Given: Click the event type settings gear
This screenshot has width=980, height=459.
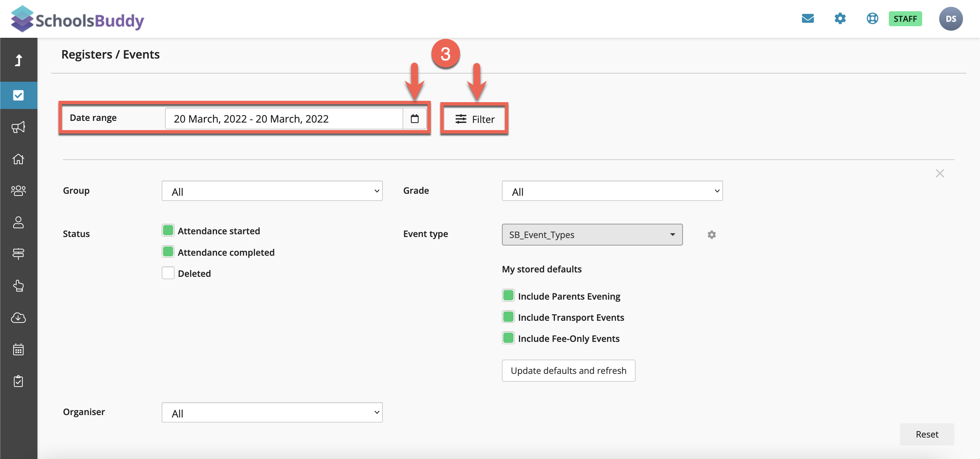Looking at the screenshot, I should tap(712, 235).
